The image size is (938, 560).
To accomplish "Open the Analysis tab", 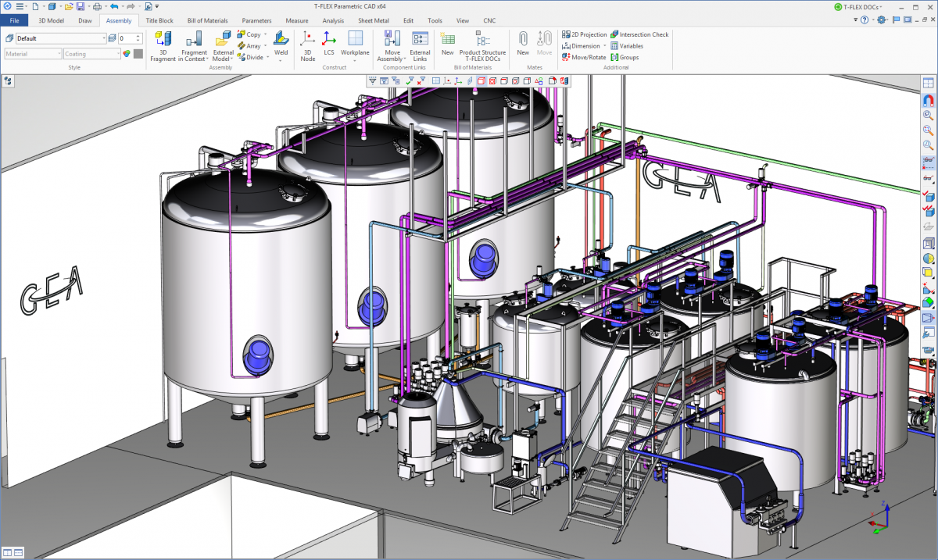I will 333,20.
